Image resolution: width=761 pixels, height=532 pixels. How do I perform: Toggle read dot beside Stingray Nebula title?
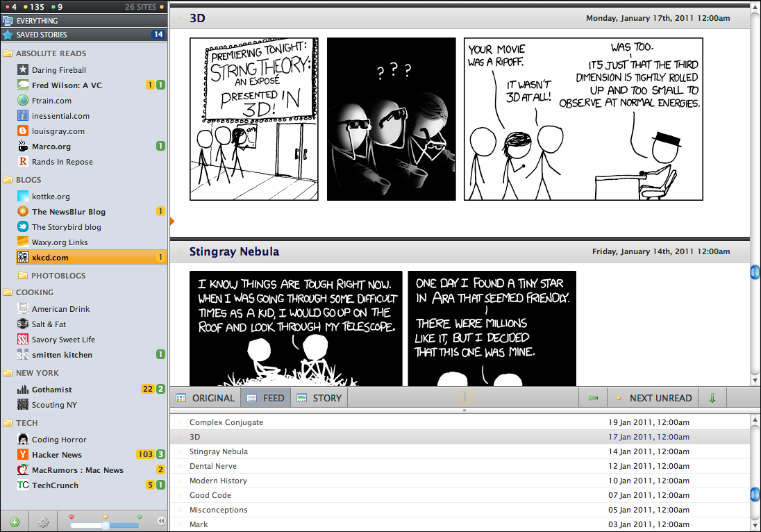[180, 251]
